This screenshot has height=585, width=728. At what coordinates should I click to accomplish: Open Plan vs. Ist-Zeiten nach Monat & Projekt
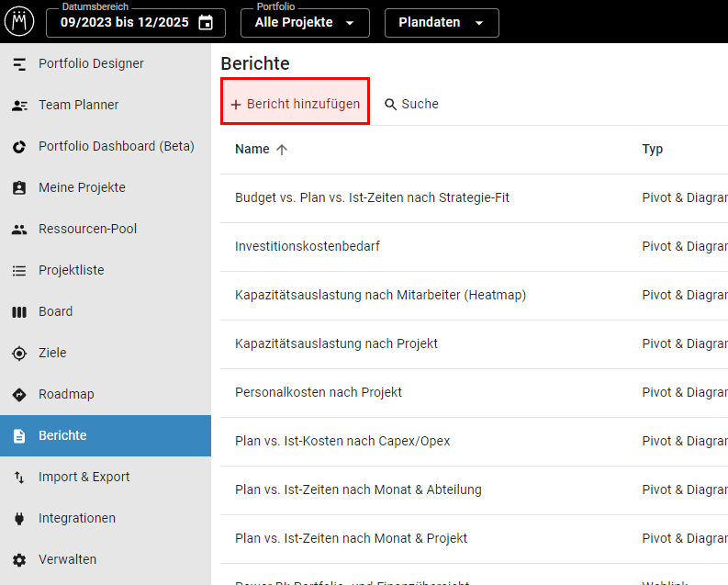click(x=351, y=538)
